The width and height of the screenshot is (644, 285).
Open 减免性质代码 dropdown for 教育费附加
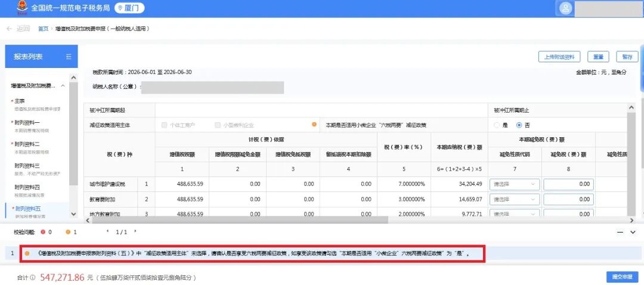(x=514, y=200)
